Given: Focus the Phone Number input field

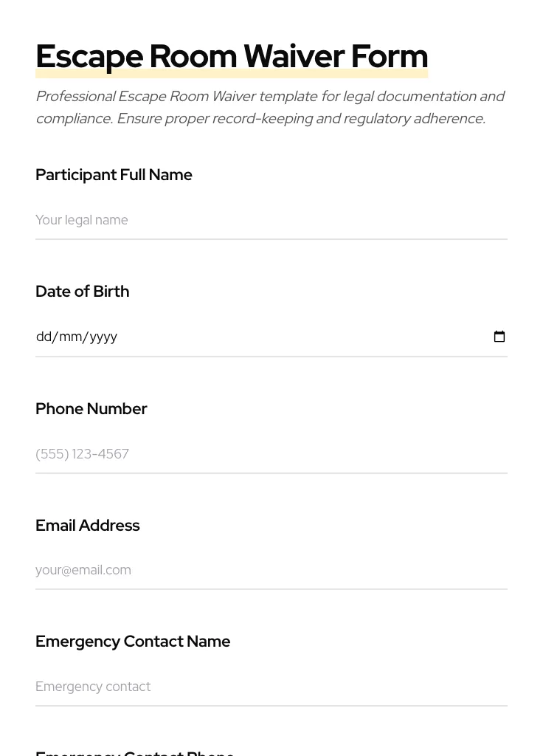Looking at the screenshot, I should [271, 453].
